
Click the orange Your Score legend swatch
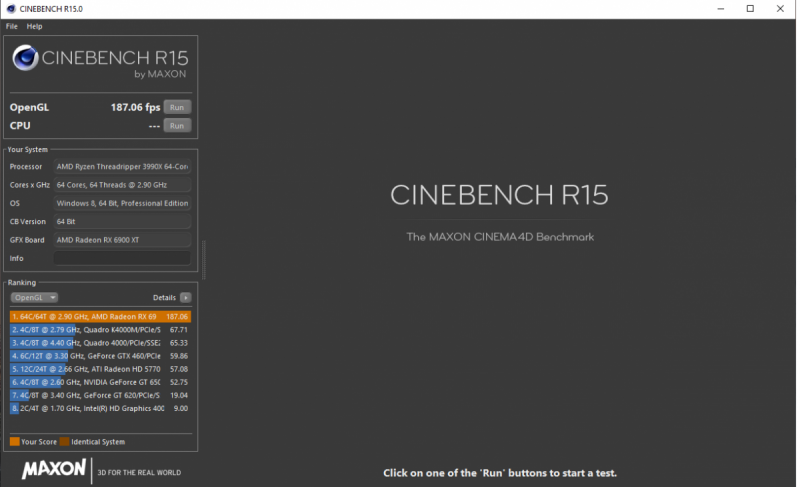coord(14,442)
